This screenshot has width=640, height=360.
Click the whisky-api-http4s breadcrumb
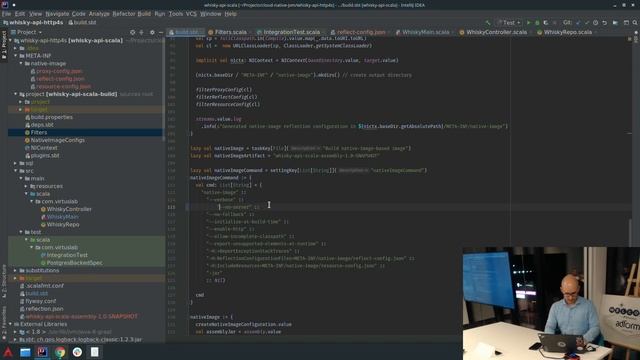coord(33,22)
